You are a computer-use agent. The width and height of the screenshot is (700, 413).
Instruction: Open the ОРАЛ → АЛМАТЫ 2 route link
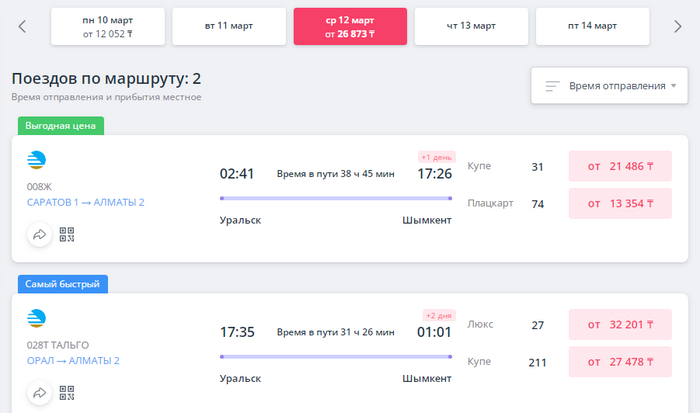pyautogui.click(x=73, y=360)
